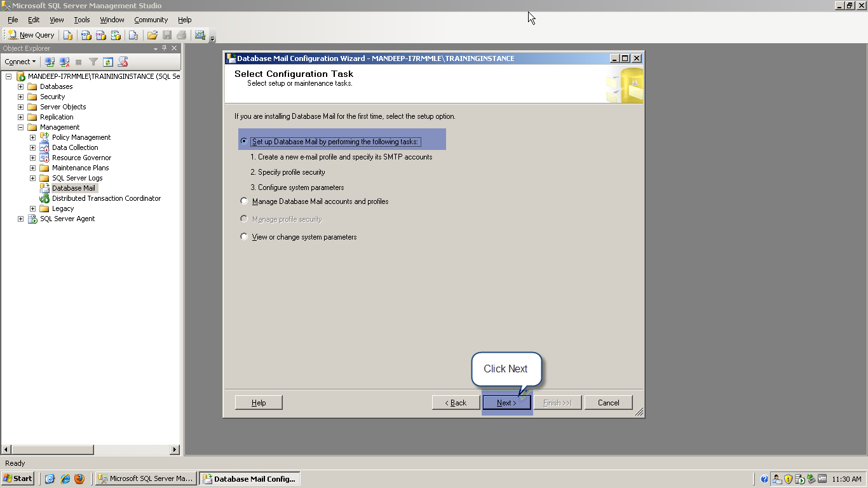Click the Refresh icon in Object Explorer
This screenshot has width=868, height=488.
108,62
